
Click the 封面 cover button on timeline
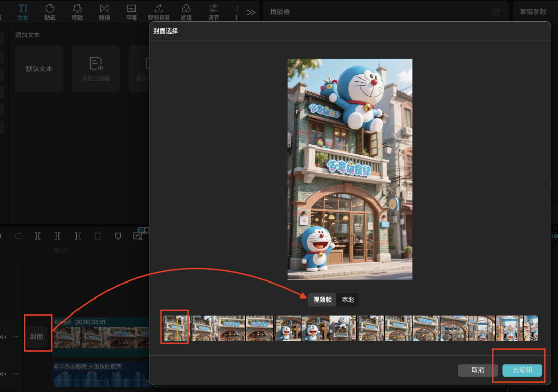point(37,337)
